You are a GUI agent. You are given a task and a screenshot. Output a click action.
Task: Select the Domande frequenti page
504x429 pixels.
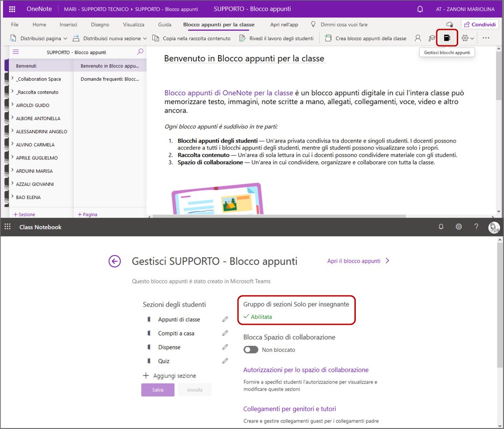coord(110,79)
